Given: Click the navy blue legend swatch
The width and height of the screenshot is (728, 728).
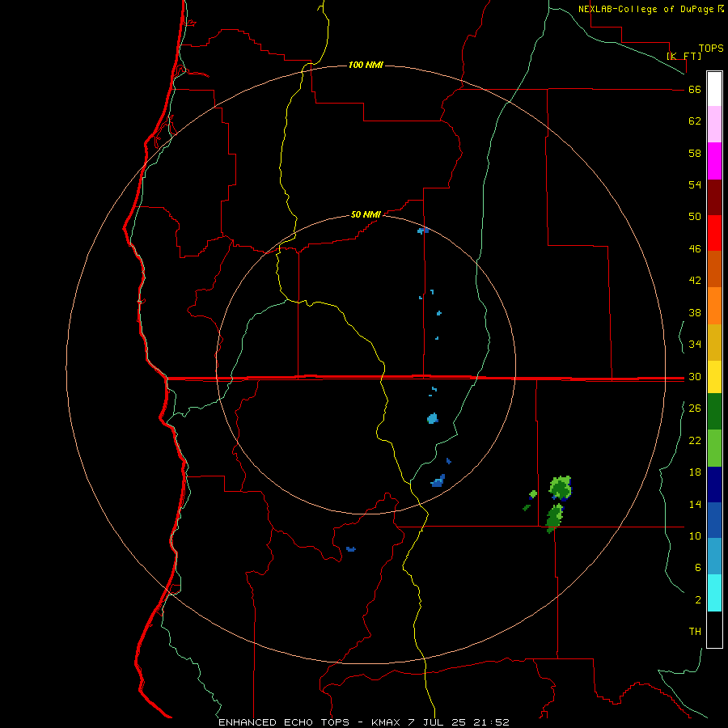Looking at the screenshot, I should (714, 485).
